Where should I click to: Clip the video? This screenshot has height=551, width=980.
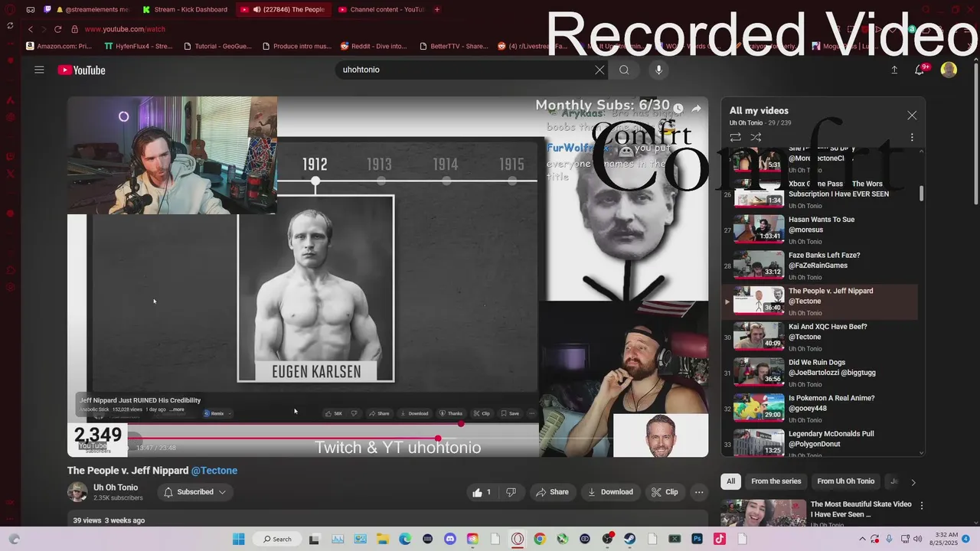coord(664,492)
